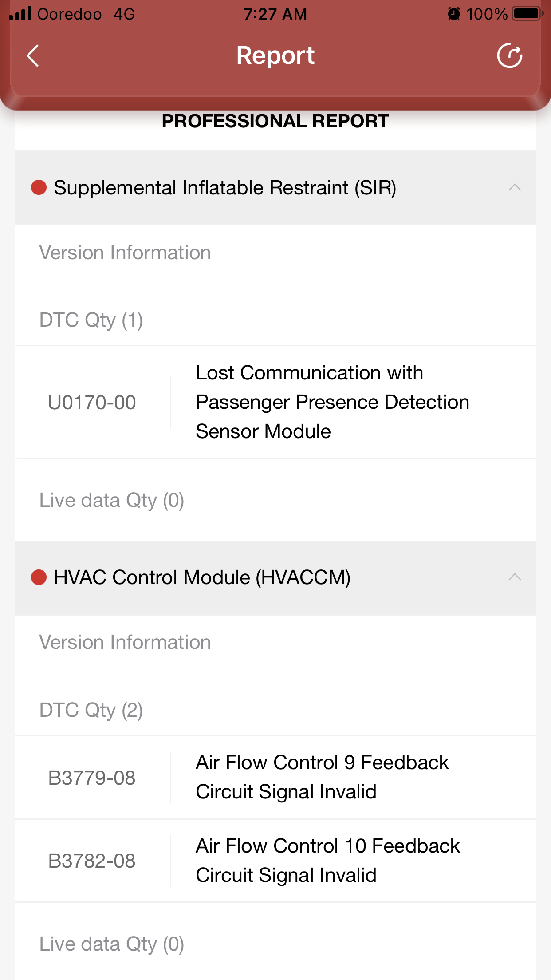The width and height of the screenshot is (551, 980).
Task: Tap the cellular signal bars icon
Action: click(20, 14)
